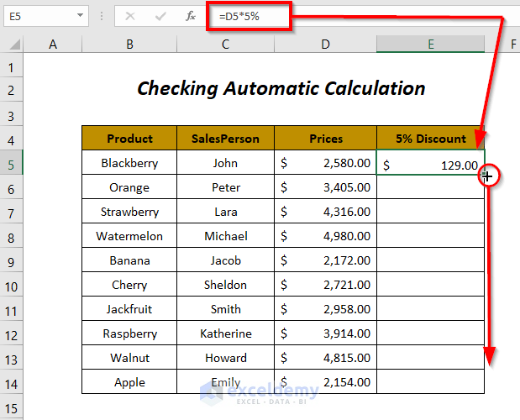The image size is (520, 420).
Task: Click the Prices cell showing 4,815.00
Action: 325,359
